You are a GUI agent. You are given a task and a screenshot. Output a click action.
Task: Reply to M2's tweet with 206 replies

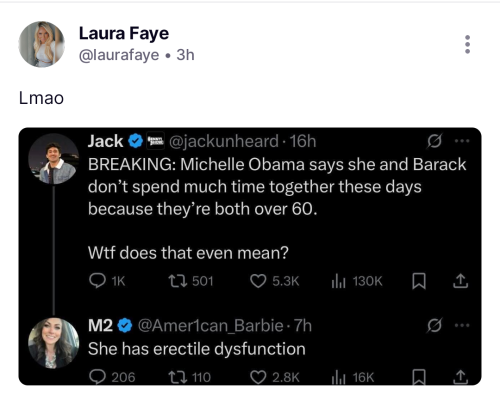tap(97, 377)
